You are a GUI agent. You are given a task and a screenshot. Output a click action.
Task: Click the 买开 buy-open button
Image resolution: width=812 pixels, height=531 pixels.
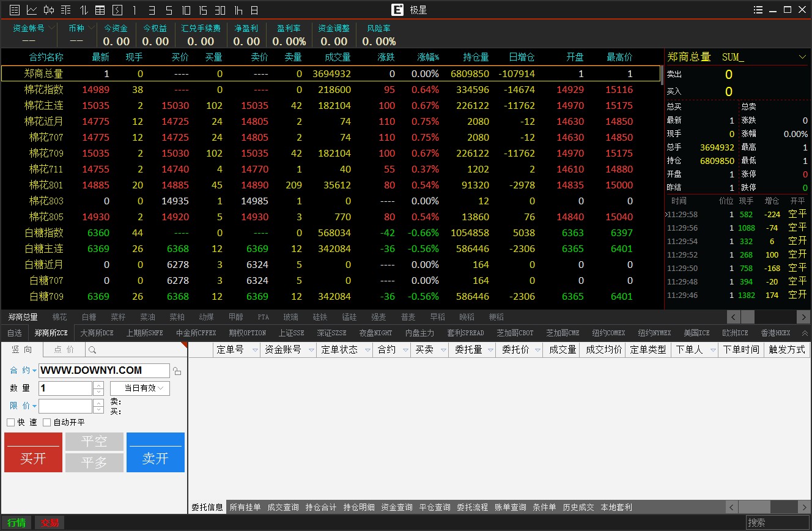click(x=33, y=452)
